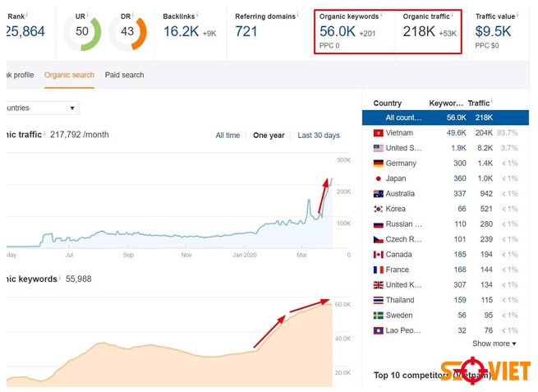Click the Referring domains info icon

[297, 15]
